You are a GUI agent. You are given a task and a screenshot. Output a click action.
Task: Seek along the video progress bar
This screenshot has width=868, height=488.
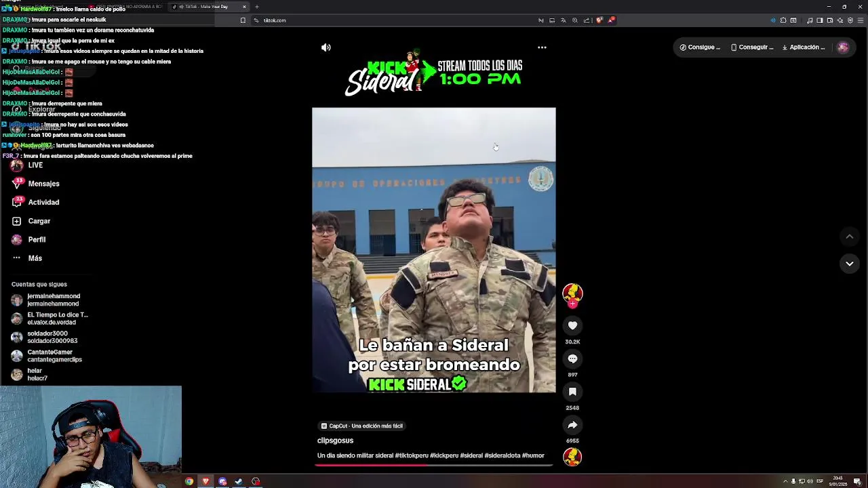434,465
